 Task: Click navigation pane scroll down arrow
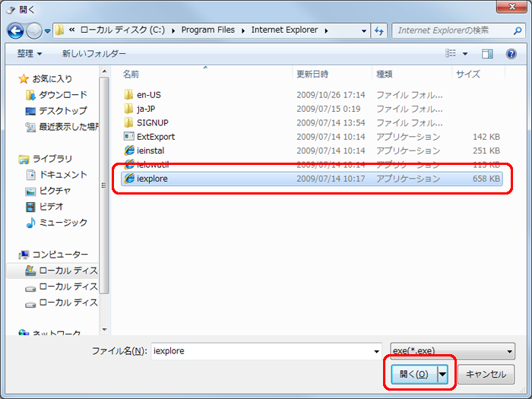(x=105, y=329)
